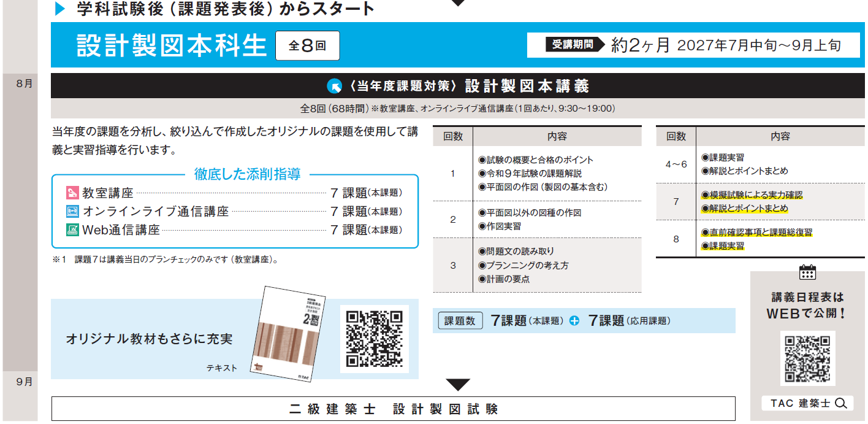Click the 二級建築士 設計製図試験 box

(393, 409)
